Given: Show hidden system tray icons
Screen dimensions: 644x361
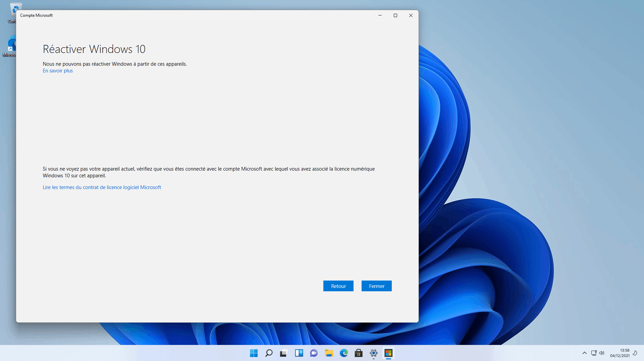Looking at the screenshot, I should coord(584,353).
